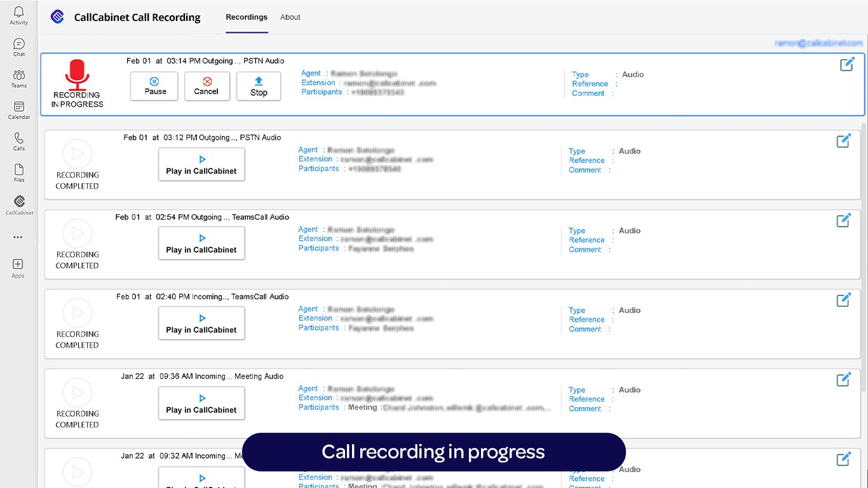Play 02:40 PM recording in CallCabinet
This screenshot has width=868, height=488.
(201, 323)
